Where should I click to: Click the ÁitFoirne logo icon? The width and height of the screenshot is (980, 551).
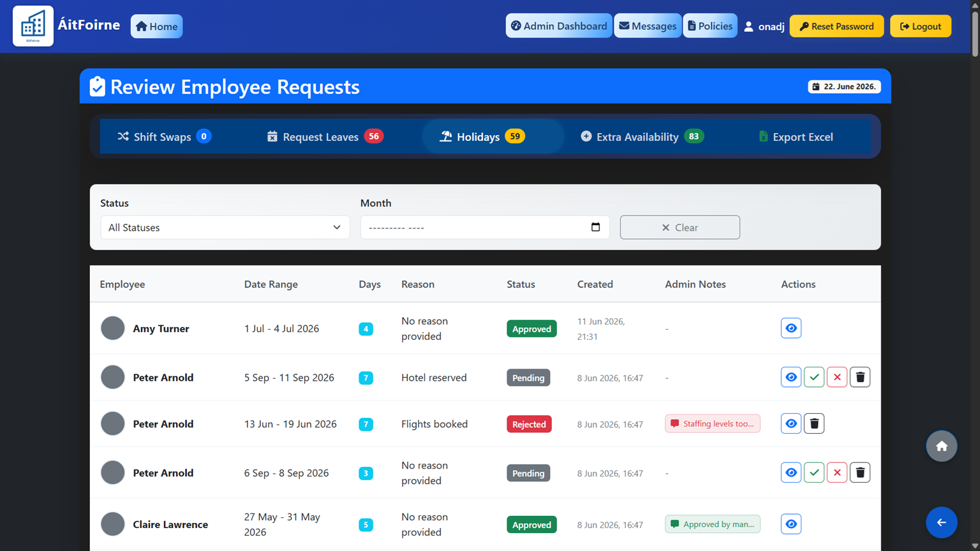33,26
